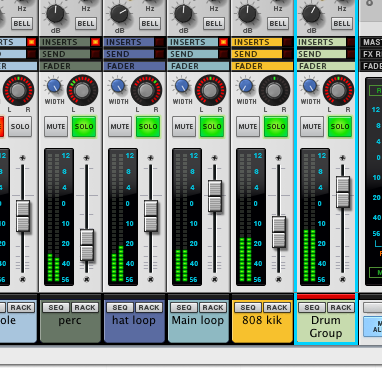Viewport: 382px width, 370px height.
Task: Click the lit INSERTS indicator on Main loop
Action: (x=224, y=42)
